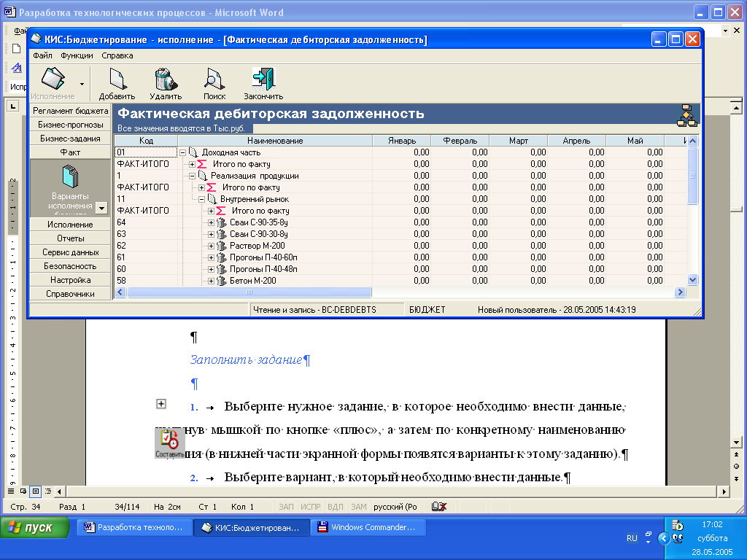Toggle the ЗАП indicator in Word status bar
747x560 pixels.
(x=286, y=507)
